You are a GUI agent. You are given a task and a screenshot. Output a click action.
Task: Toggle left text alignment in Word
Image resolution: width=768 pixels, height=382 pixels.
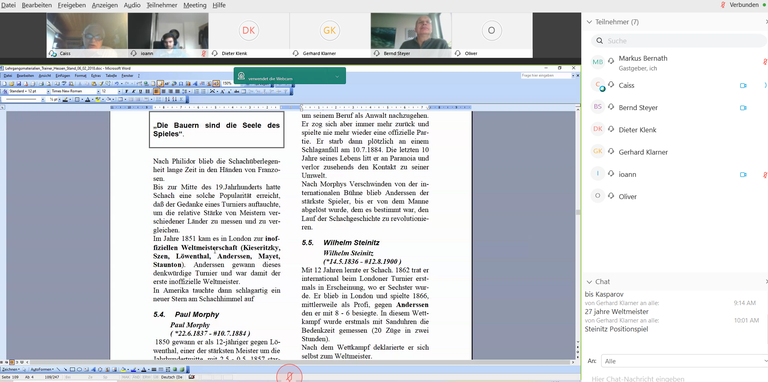tap(157, 91)
